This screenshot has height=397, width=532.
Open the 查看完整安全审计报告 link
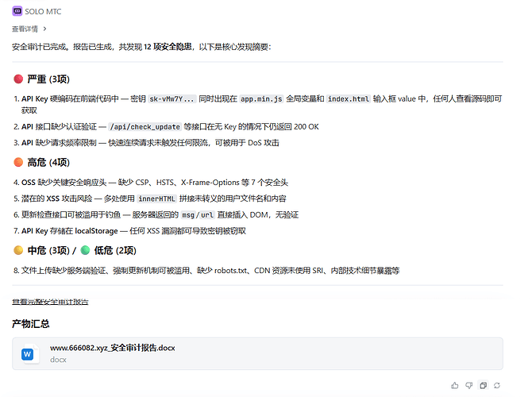tap(50, 302)
